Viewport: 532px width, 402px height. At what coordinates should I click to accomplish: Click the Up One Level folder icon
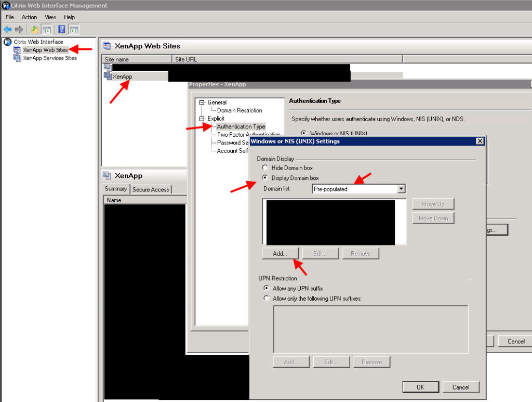34,29
